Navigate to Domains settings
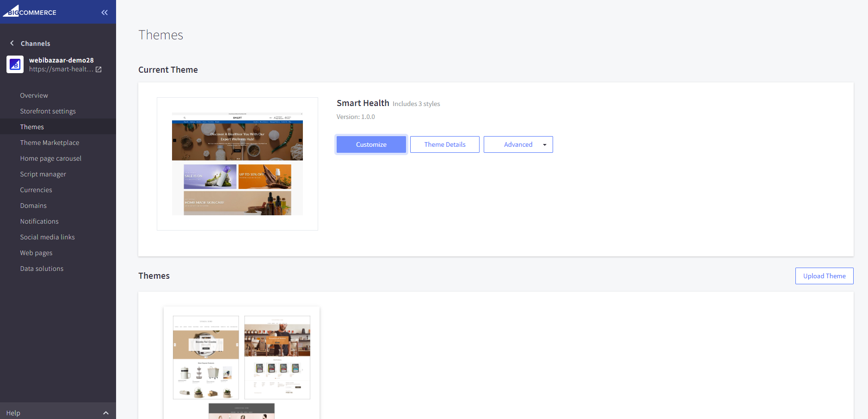 (x=33, y=206)
